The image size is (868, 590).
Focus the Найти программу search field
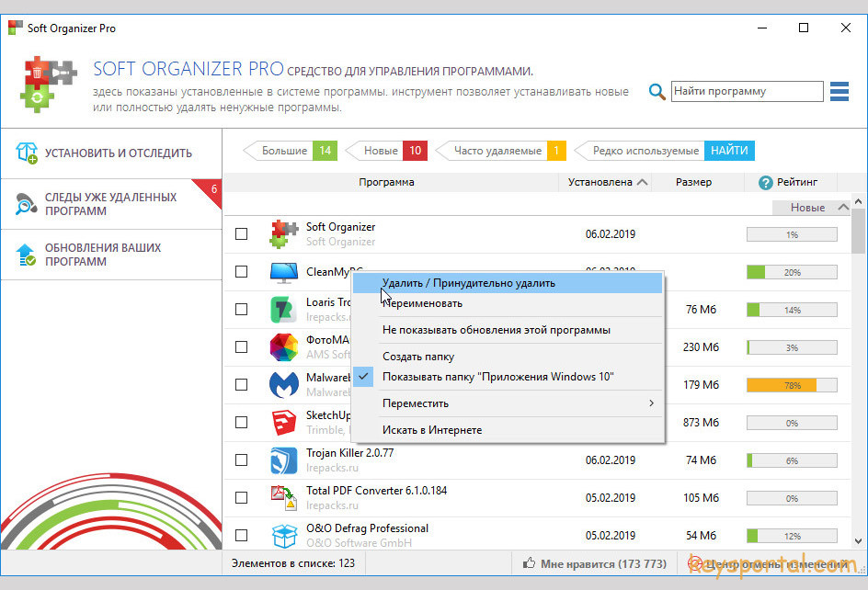coord(746,92)
